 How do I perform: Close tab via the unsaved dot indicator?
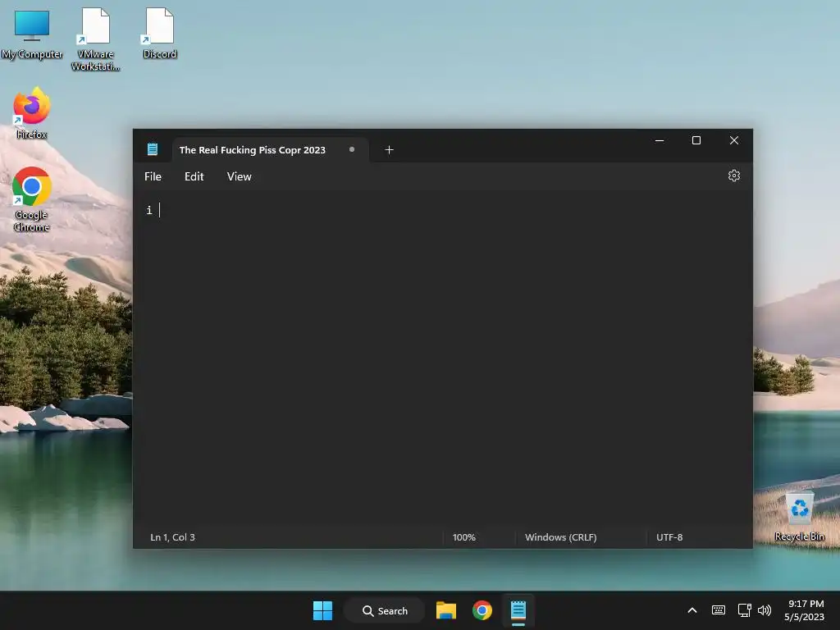[x=352, y=149]
